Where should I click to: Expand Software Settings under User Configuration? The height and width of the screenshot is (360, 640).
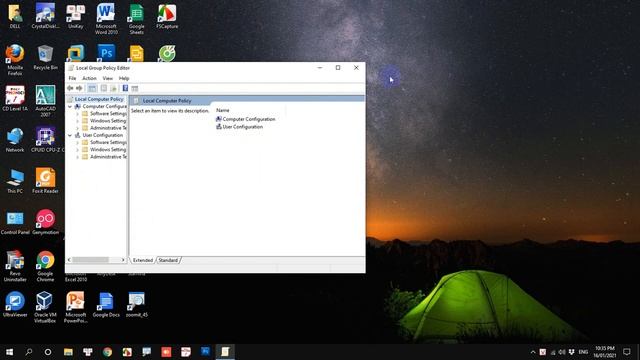pos(77,142)
